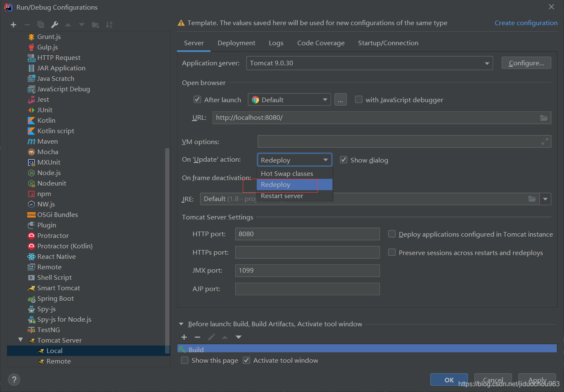
Task: Click the Before launch move down arrow
Action: (239, 337)
